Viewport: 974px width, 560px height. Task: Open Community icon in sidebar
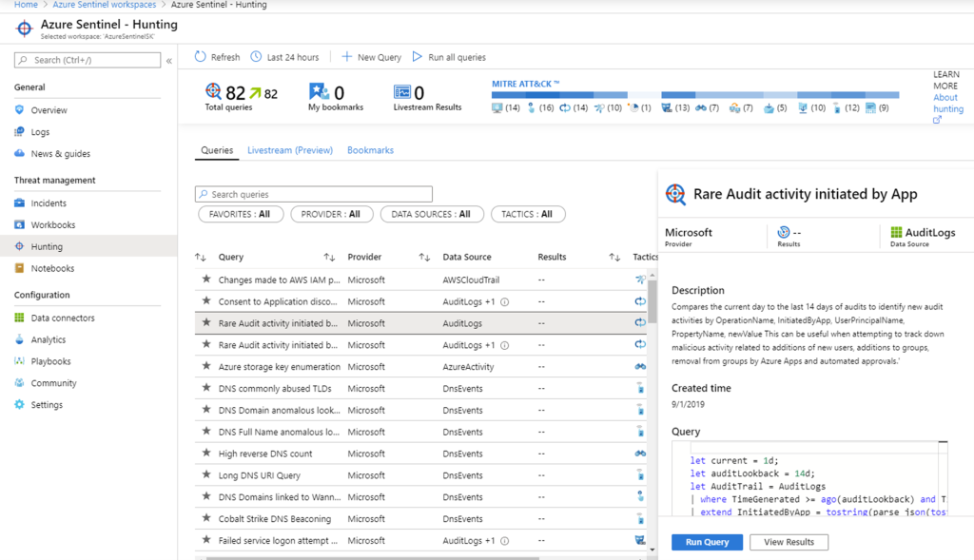(19, 383)
